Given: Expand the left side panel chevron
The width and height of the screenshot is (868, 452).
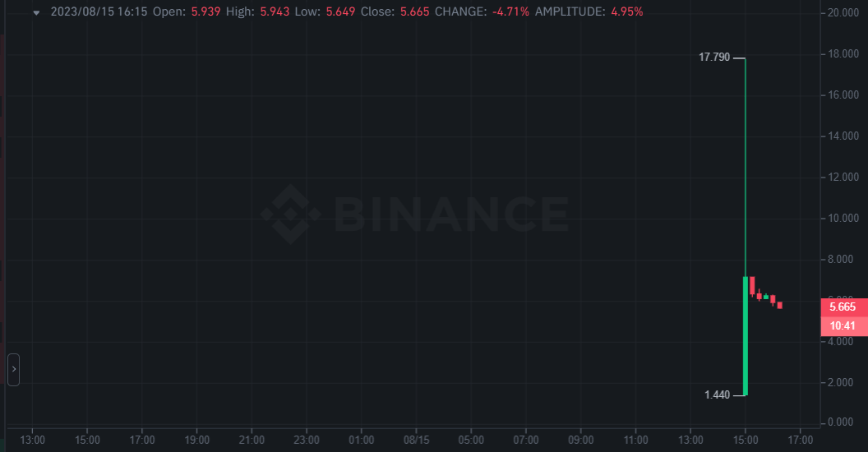Looking at the screenshot, I should point(14,370).
